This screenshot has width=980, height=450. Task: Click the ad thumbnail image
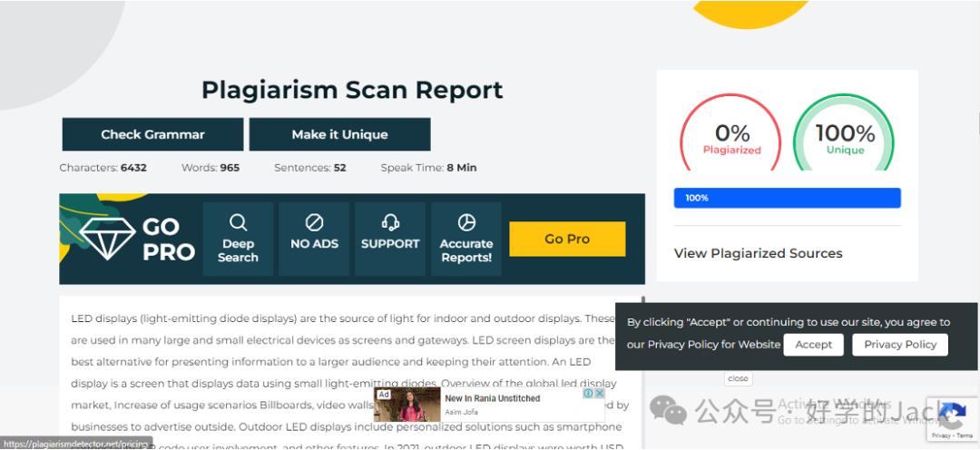(x=407, y=405)
